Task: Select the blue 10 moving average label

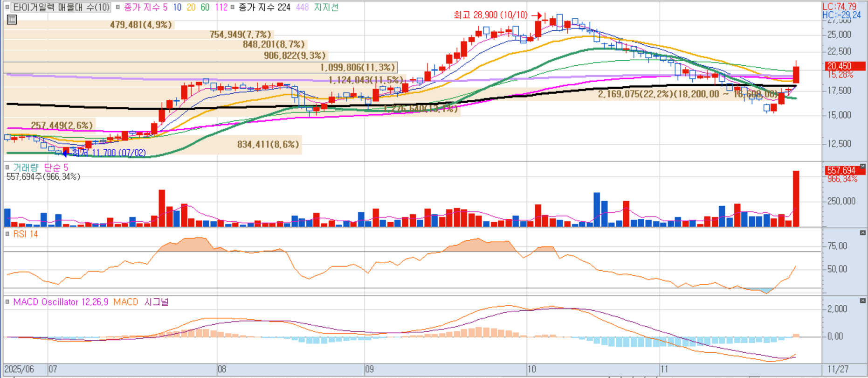Action: (x=177, y=7)
